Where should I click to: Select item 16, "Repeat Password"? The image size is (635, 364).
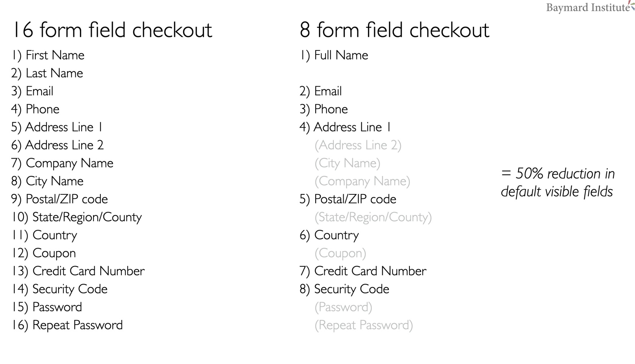click(77, 325)
